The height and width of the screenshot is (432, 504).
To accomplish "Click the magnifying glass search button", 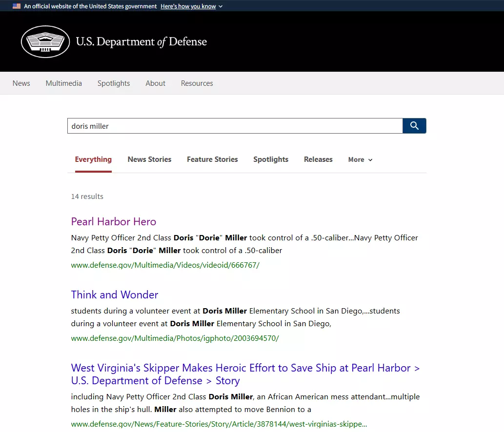I will [x=414, y=126].
